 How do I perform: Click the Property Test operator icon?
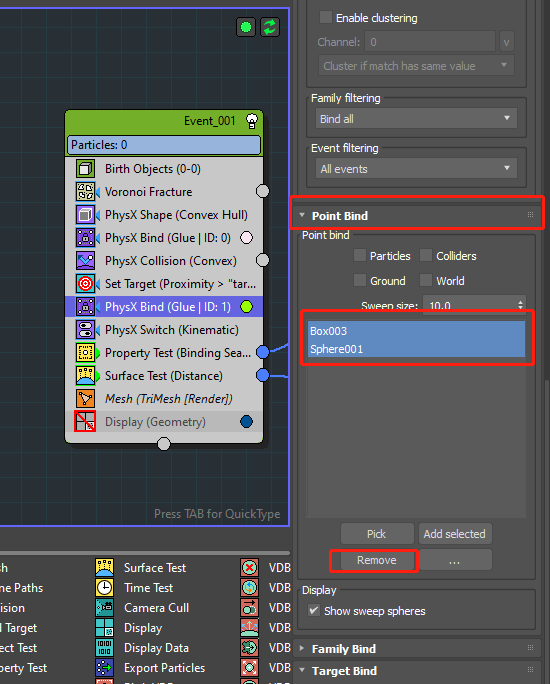click(85, 353)
